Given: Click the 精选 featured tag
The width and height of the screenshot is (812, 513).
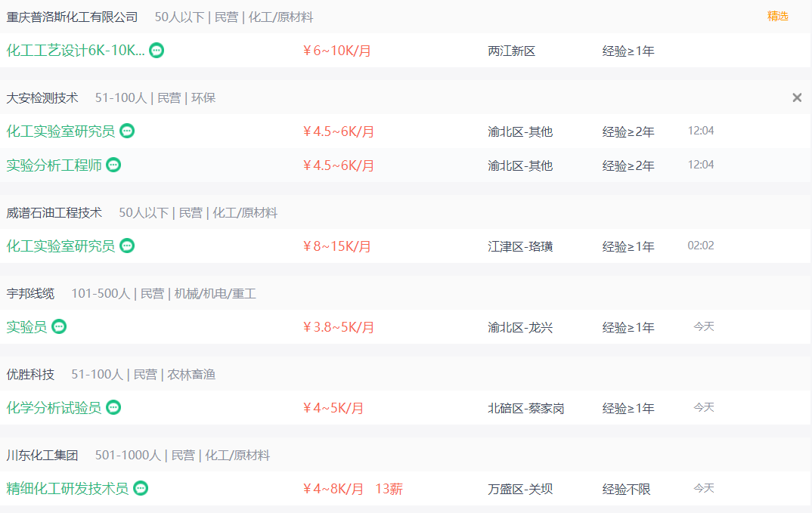Looking at the screenshot, I should [x=778, y=16].
